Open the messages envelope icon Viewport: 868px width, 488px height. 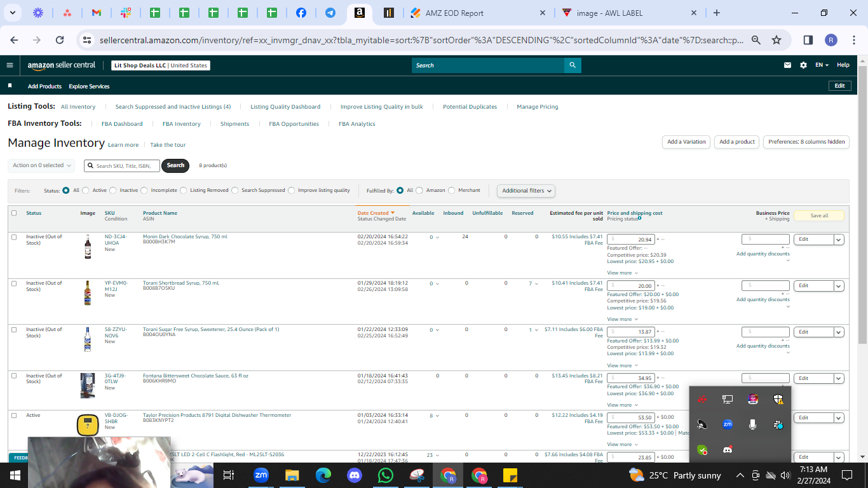click(788, 65)
